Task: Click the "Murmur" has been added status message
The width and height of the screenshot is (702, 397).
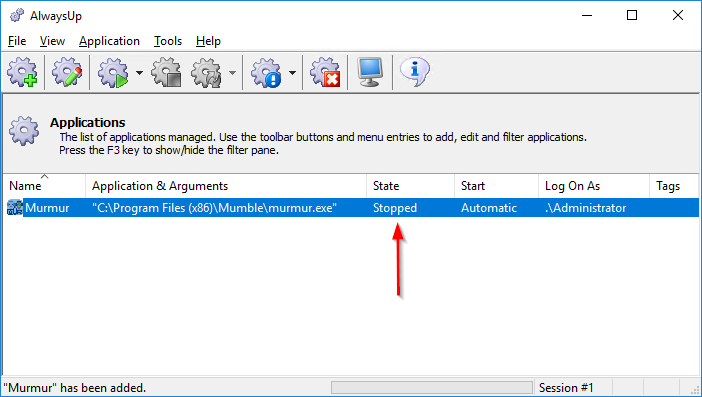Action: coord(74,388)
